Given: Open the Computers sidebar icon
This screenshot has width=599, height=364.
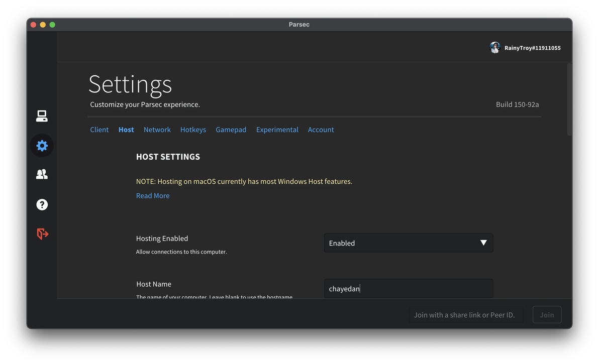Looking at the screenshot, I should 42,116.
